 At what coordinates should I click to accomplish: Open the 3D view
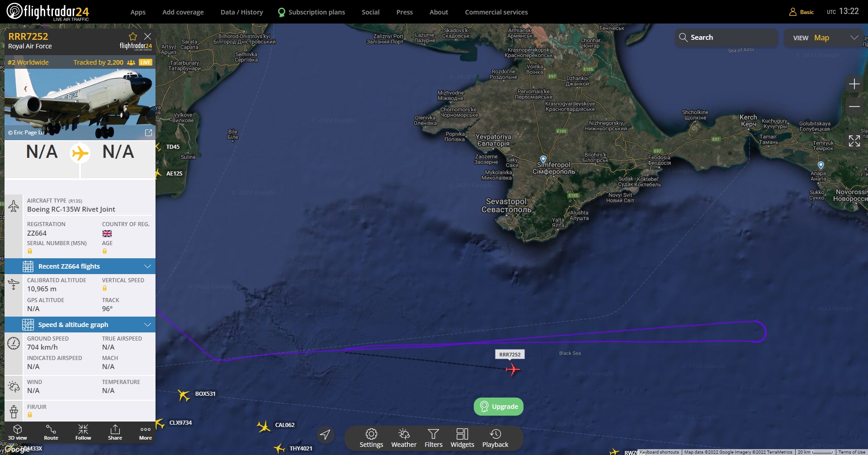pos(18,432)
